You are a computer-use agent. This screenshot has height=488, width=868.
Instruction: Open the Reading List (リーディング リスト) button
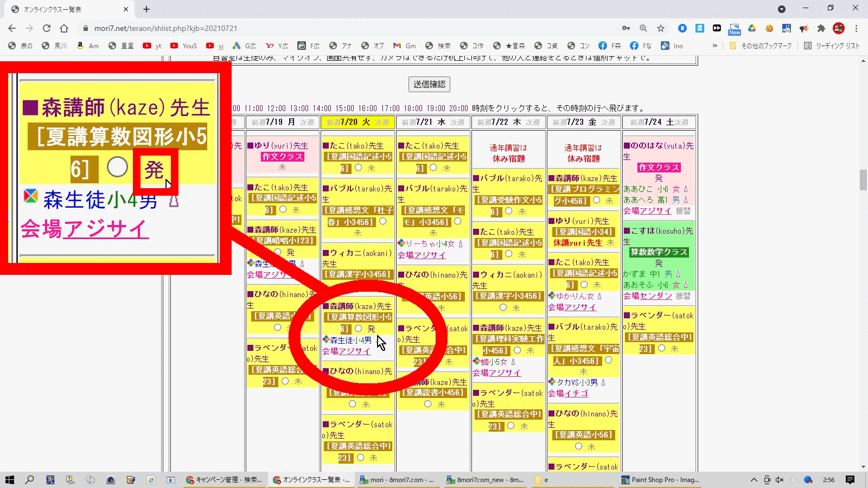(x=832, y=46)
